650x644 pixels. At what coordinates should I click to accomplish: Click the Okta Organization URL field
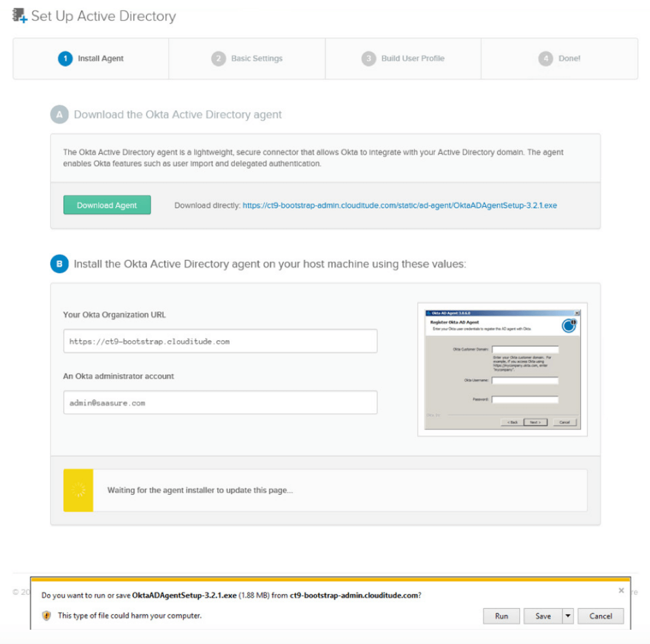(x=220, y=342)
